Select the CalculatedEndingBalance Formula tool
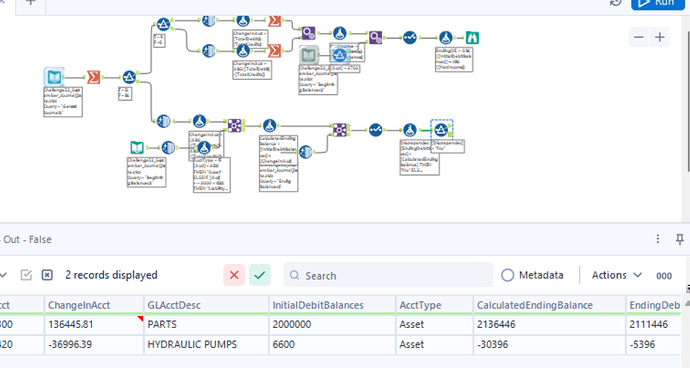Image resolution: width=690 pixels, height=368 pixels. [x=269, y=125]
